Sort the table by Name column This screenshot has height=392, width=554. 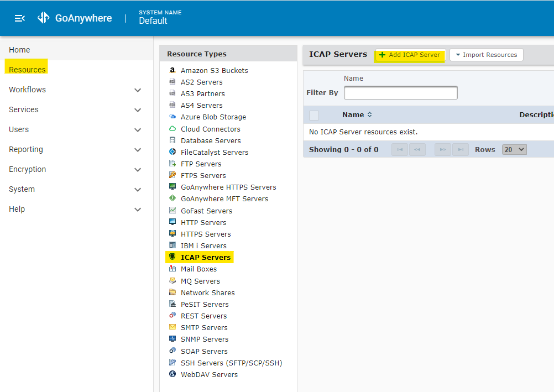[357, 115]
